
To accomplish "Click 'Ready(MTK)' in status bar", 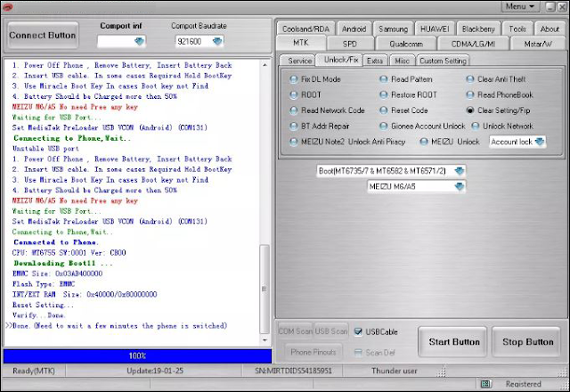I will coord(34,371).
